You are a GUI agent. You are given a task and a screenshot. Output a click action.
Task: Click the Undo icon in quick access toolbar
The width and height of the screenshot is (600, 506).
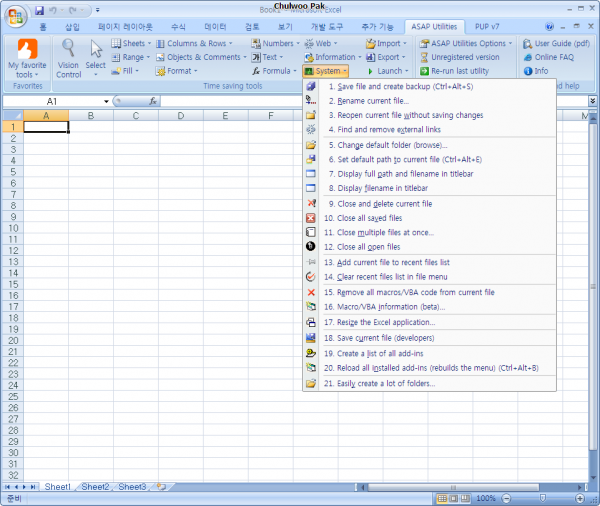[x=53, y=10]
